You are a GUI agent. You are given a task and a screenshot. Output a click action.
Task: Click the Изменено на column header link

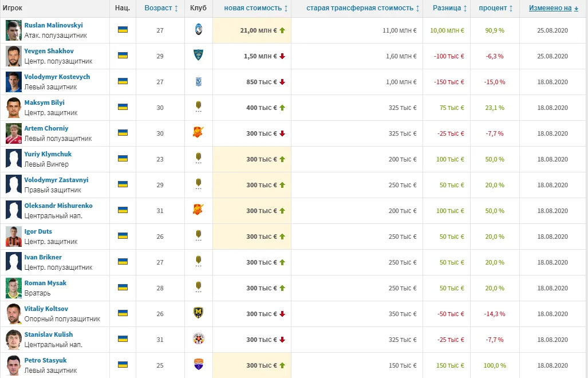(x=550, y=8)
